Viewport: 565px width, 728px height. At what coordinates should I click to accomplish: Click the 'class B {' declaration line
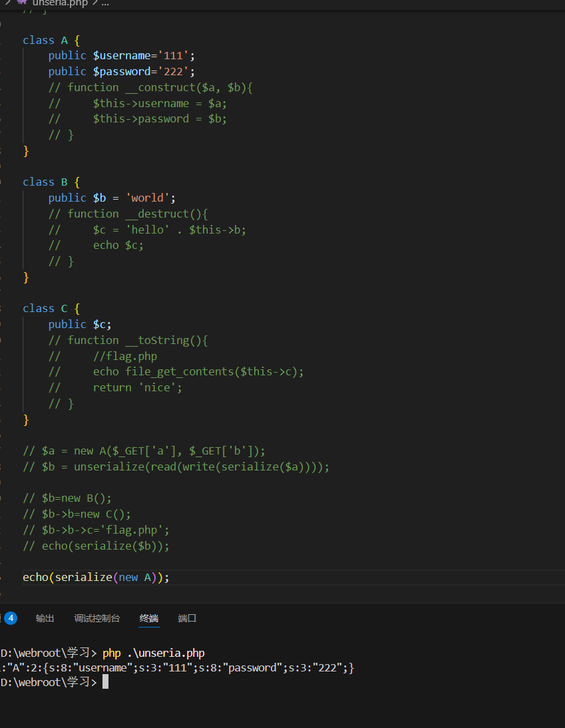pos(51,182)
